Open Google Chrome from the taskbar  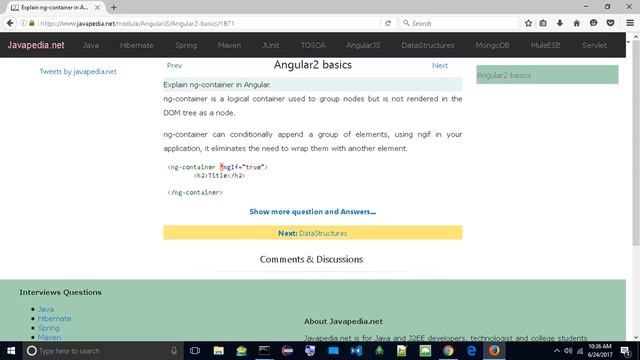[x=448, y=351]
